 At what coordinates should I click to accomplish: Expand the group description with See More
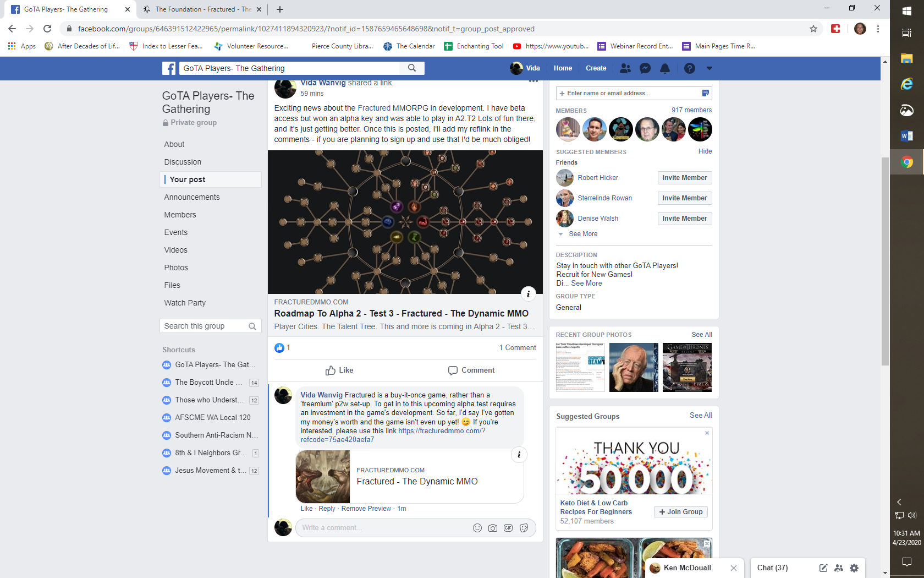[x=586, y=283]
